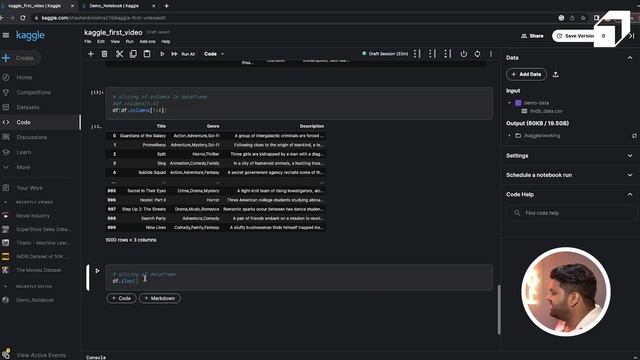Open the Help menu
This screenshot has width=640, height=360.
165,42
